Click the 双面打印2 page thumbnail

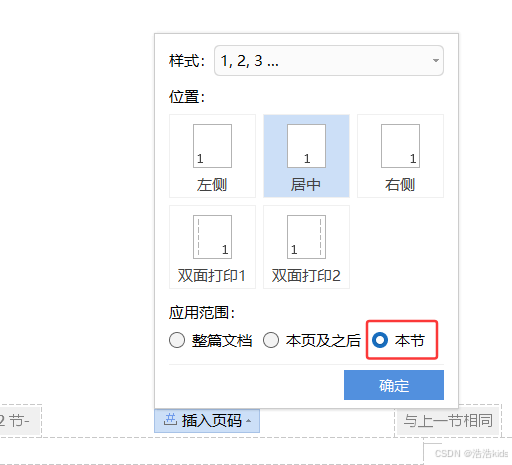click(x=306, y=237)
